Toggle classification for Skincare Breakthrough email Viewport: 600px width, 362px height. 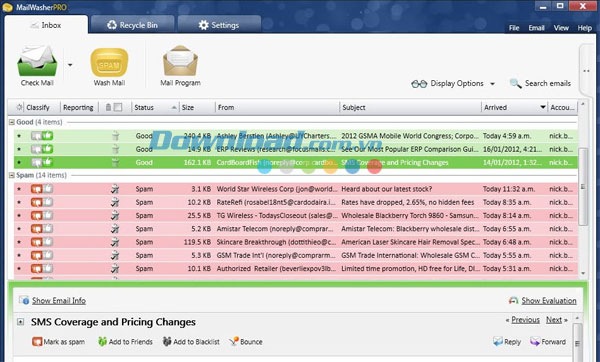point(42,242)
